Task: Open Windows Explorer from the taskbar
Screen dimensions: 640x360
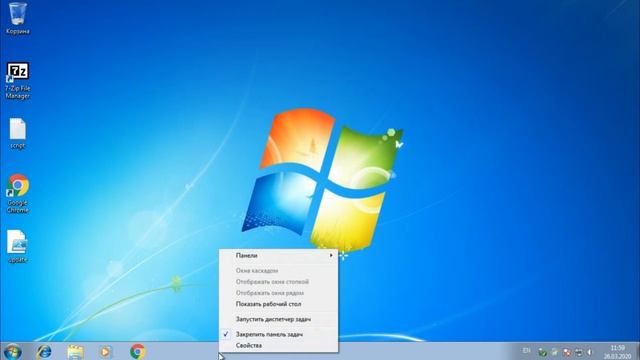Action: [x=76, y=351]
